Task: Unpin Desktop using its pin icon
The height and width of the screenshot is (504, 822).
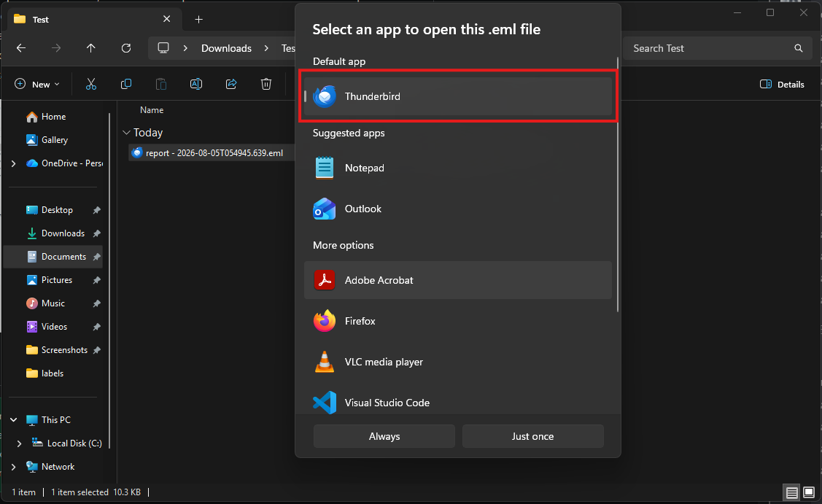Action: (96, 210)
